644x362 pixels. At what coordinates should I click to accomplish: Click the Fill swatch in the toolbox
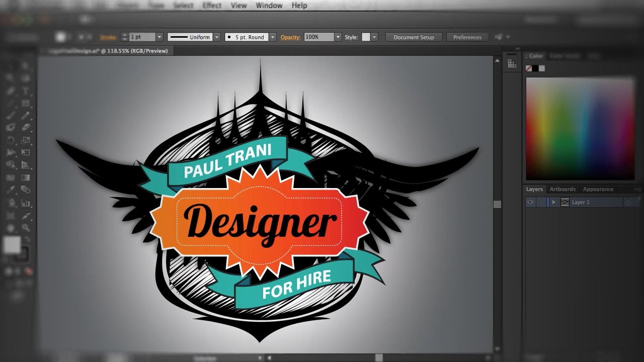tap(11, 244)
